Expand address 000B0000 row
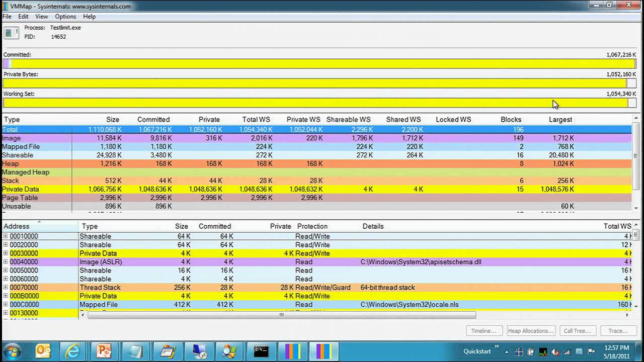Screen dimensions: 644x362 6,296
